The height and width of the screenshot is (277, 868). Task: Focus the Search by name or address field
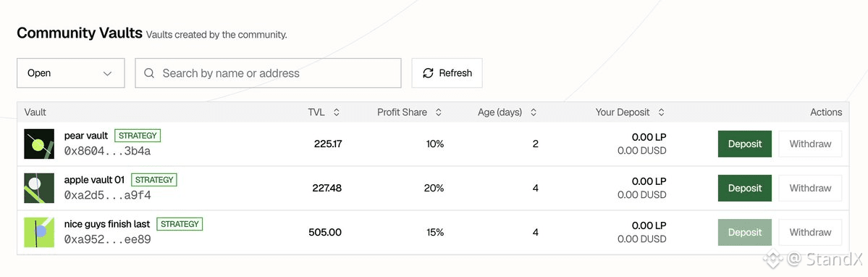click(268, 73)
